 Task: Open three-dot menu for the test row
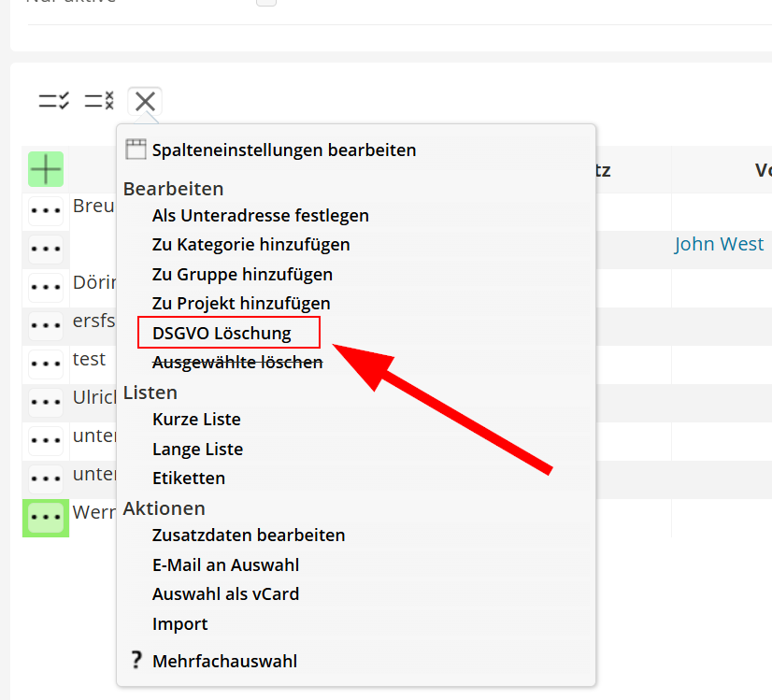pyautogui.click(x=46, y=364)
